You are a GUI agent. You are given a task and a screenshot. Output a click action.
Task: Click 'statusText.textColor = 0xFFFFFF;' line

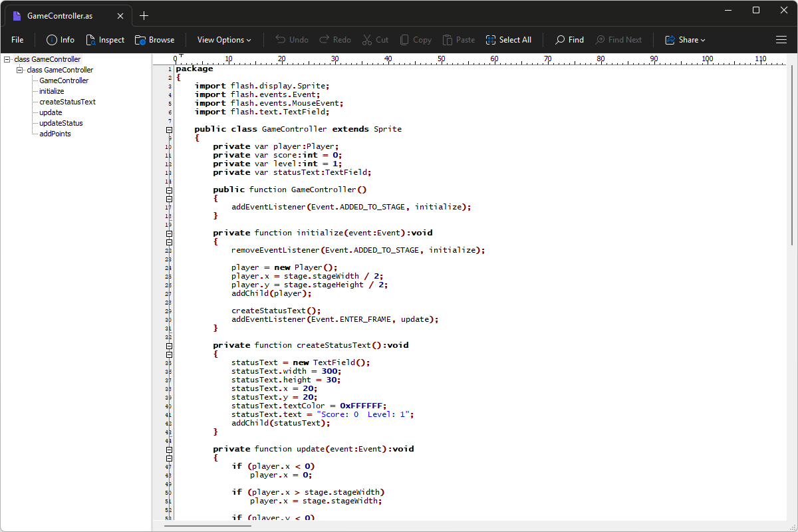309,406
